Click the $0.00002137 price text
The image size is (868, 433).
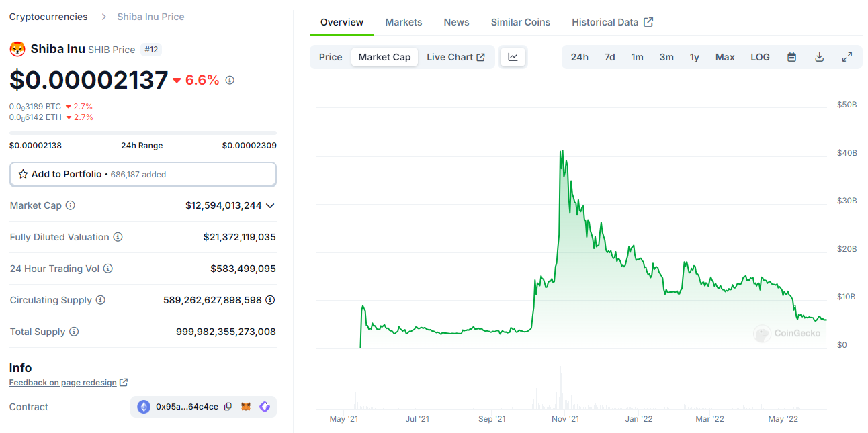coord(89,80)
